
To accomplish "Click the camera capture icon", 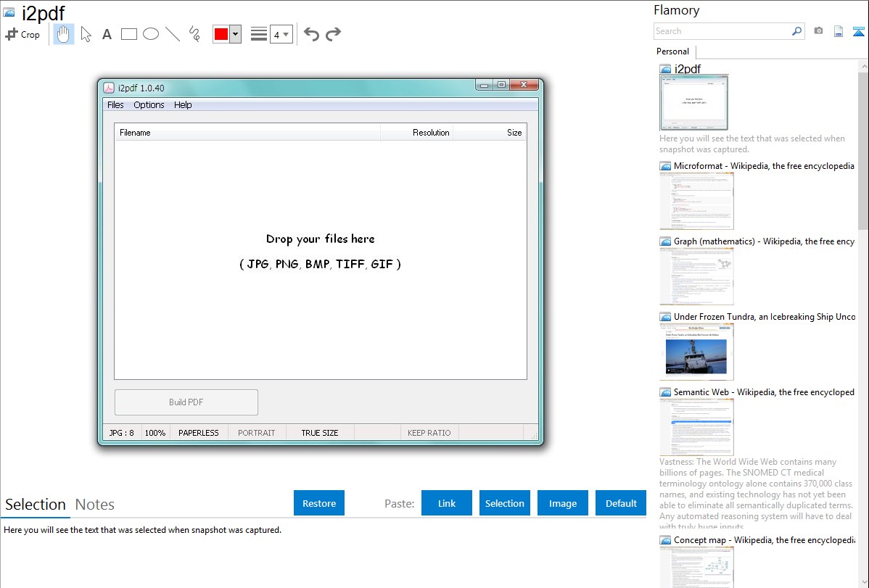I will tap(818, 31).
